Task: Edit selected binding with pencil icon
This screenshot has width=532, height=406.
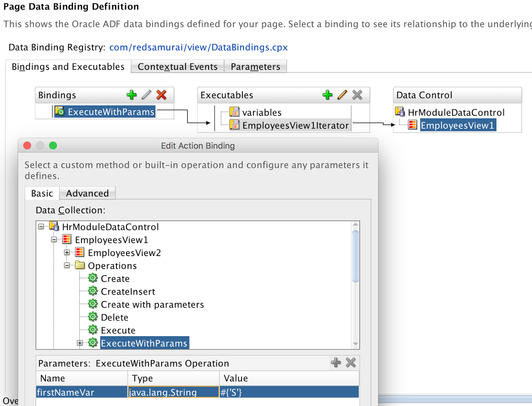Action: (146, 95)
